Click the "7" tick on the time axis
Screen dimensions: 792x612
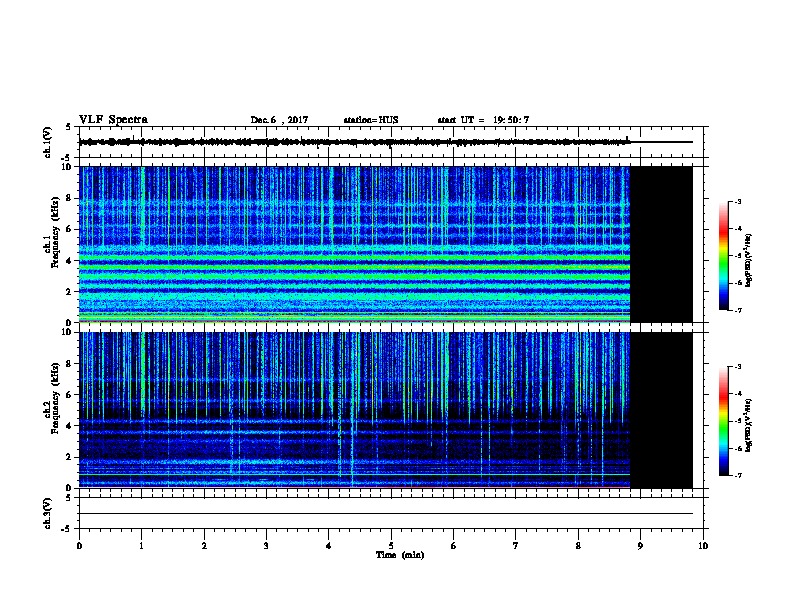516,546
